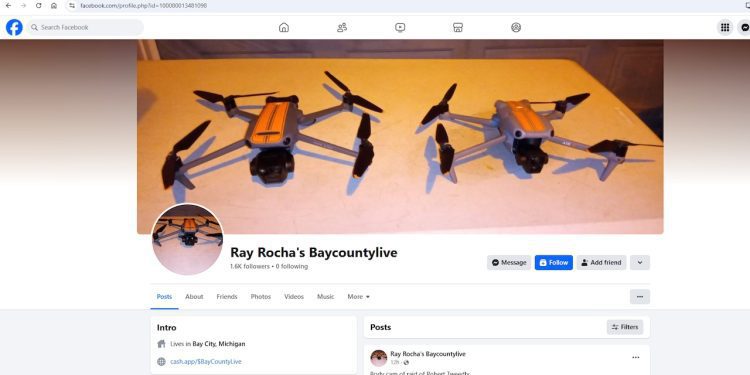Click the post author's small avatar
The height and width of the screenshot is (375, 750).
(x=379, y=358)
